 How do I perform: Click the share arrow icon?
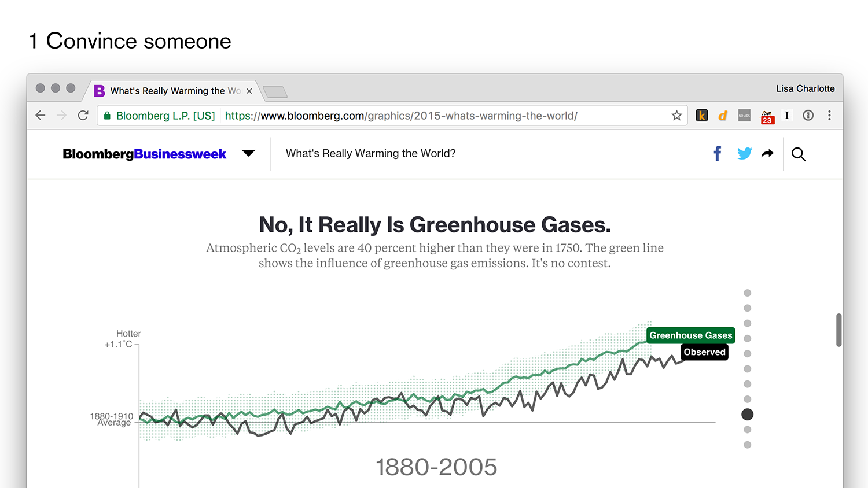pos(767,153)
